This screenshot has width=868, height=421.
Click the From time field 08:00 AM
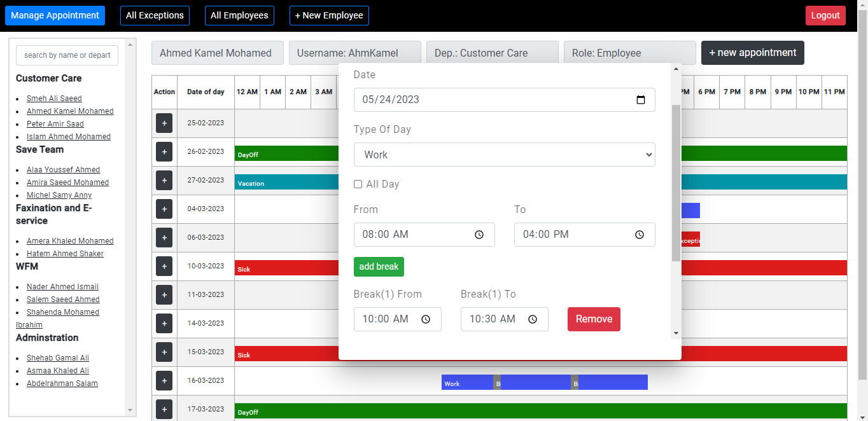point(424,235)
